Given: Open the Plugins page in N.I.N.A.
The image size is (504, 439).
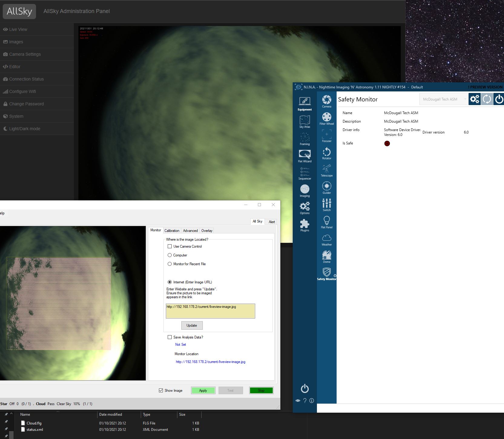Looking at the screenshot, I should (x=305, y=225).
